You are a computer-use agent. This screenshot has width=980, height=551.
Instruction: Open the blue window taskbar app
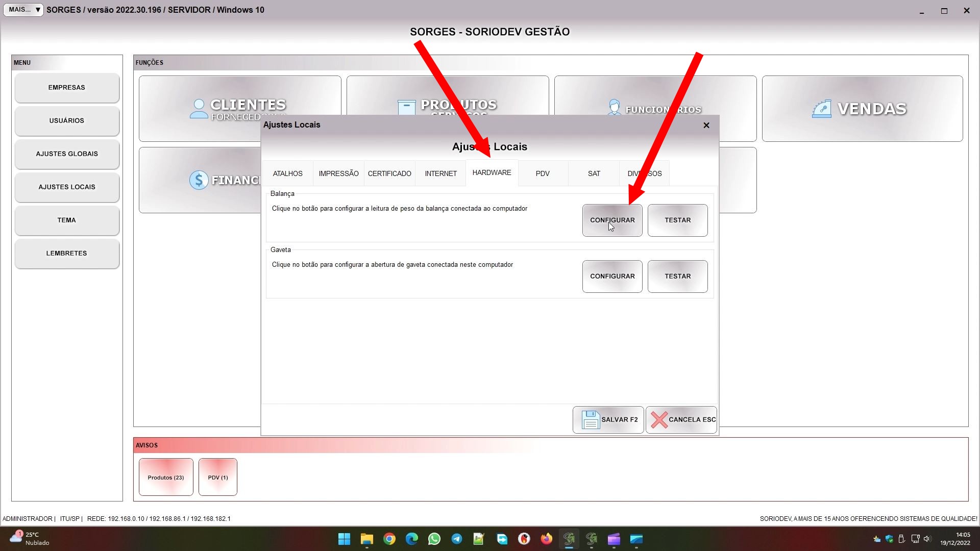point(636,539)
